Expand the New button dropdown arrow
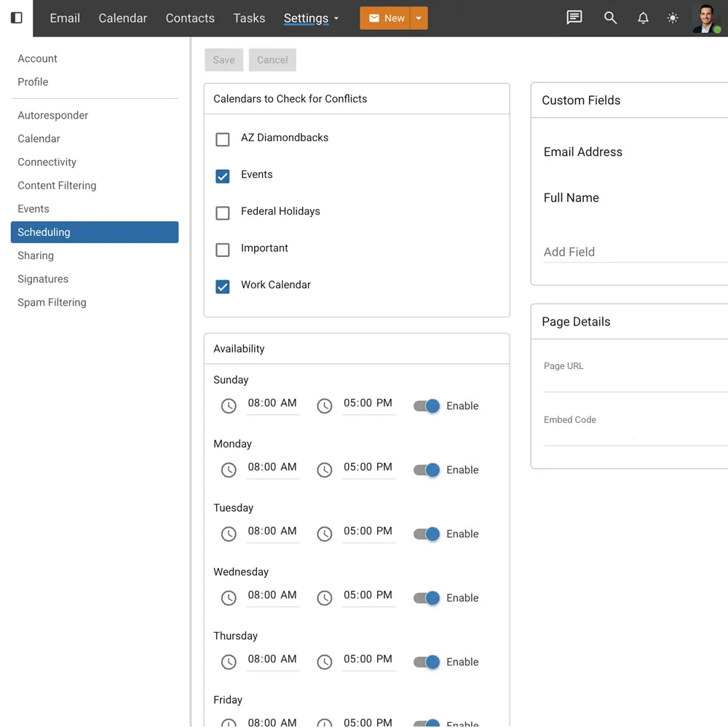Image resolution: width=728 pixels, height=728 pixels. pos(419,18)
